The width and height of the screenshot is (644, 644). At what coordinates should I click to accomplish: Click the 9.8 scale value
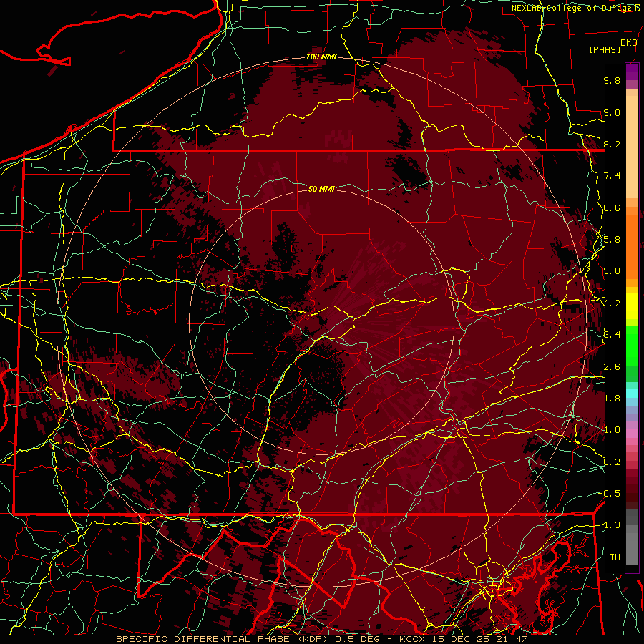click(x=612, y=80)
